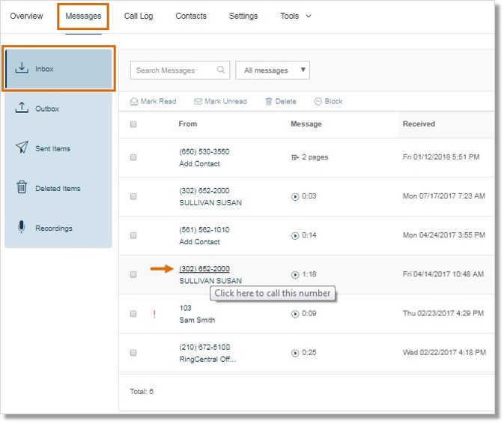This screenshot has height=424, width=504.
Task: Select the Recordings label
Action: click(54, 228)
